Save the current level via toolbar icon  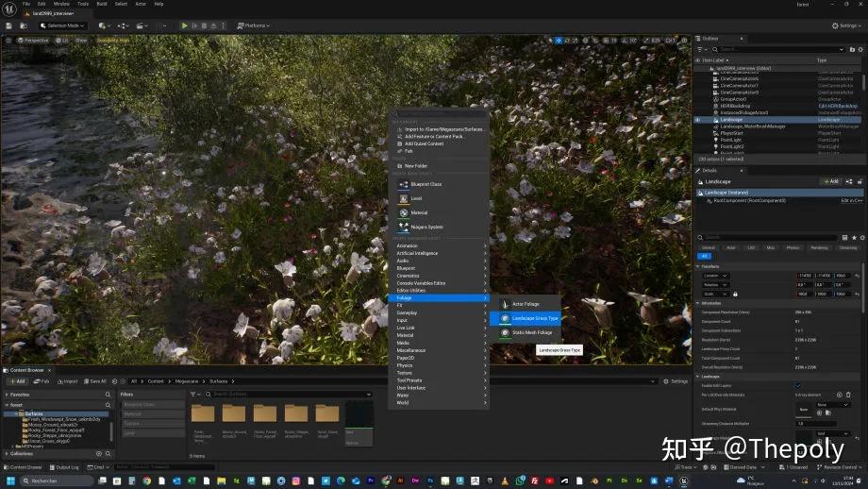8,25
